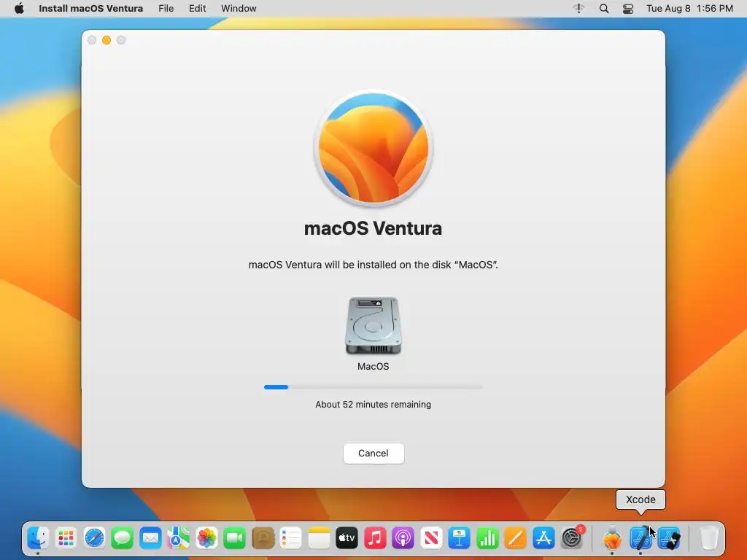The height and width of the screenshot is (560, 747).
Task: Open the App Store from the Dock
Action: [543, 538]
